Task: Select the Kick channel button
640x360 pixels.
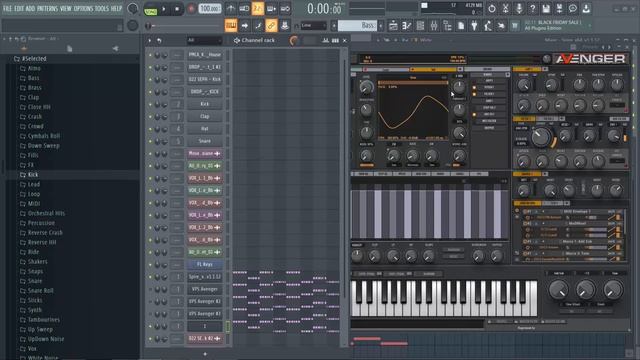Action: 204,104
